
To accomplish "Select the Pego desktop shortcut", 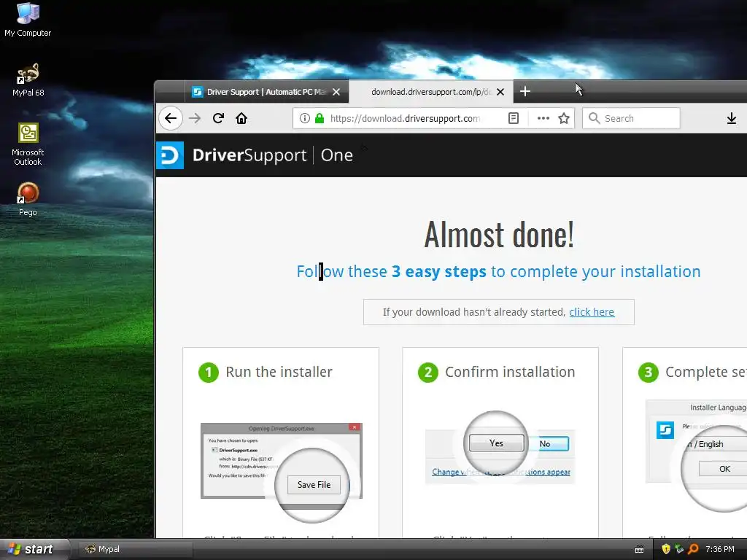I will point(28,200).
